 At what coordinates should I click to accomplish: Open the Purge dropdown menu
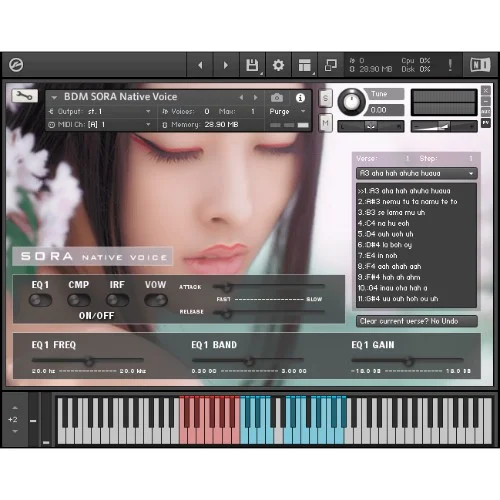[x=287, y=111]
